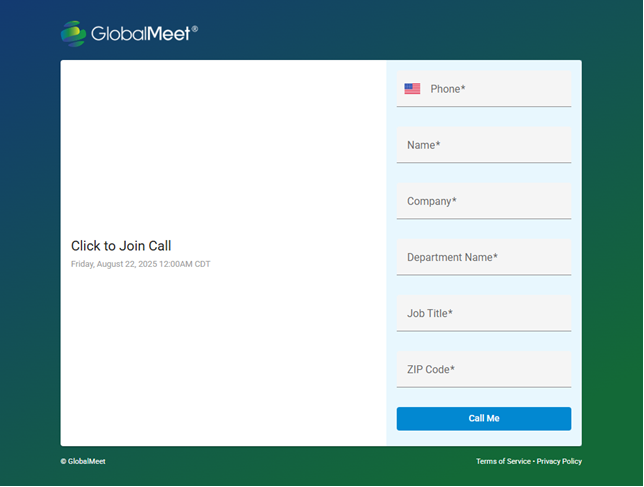
Task: Open the US flag country selector
Action: tap(412, 89)
